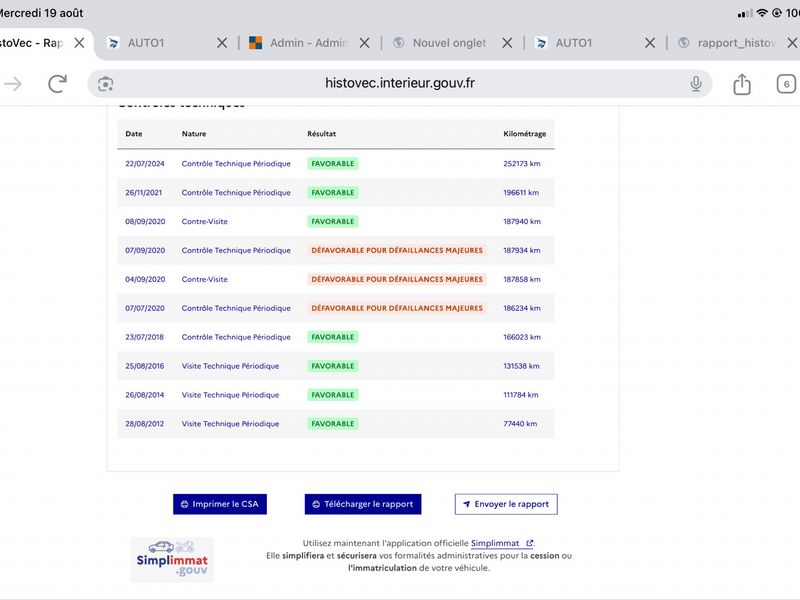The width and height of the screenshot is (800, 600).
Task: Go forward with the arrow icon
Action: point(13,84)
